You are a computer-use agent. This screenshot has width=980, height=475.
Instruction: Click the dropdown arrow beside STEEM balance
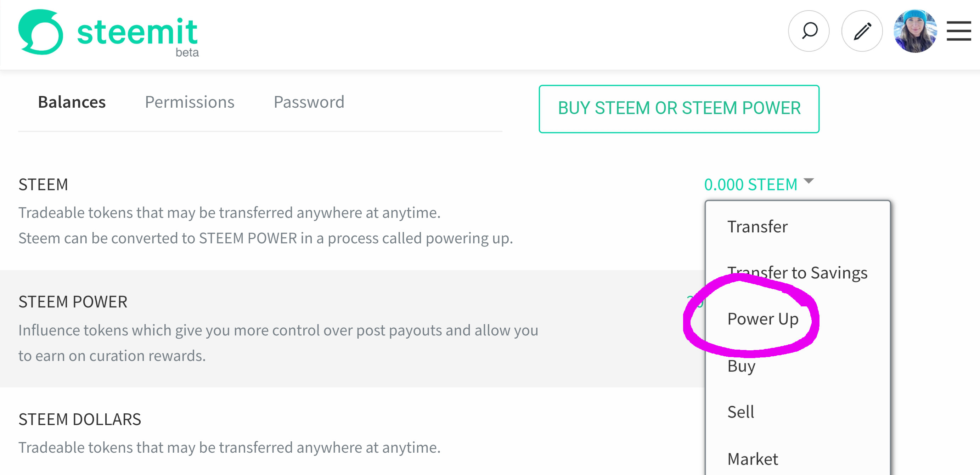(x=809, y=181)
